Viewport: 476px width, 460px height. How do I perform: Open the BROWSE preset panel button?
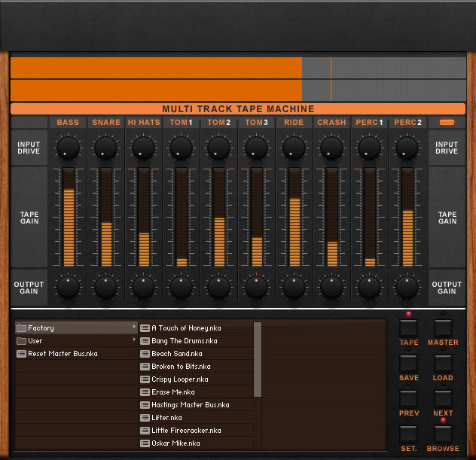(x=443, y=434)
